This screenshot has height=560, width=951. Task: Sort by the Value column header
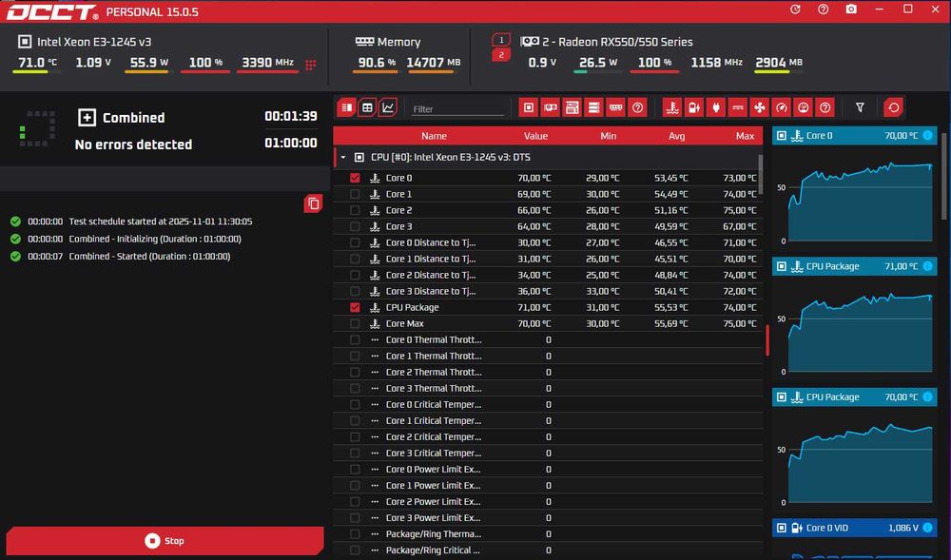[x=535, y=136]
